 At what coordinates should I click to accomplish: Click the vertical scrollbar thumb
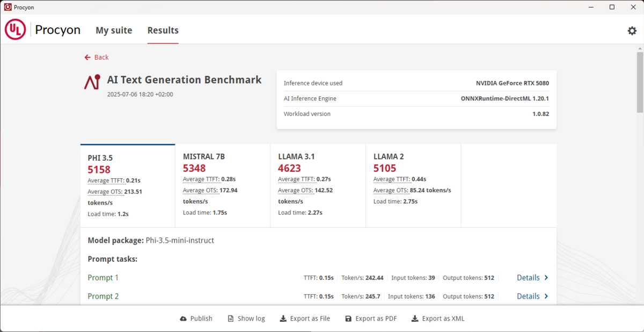tap(640, 82)
